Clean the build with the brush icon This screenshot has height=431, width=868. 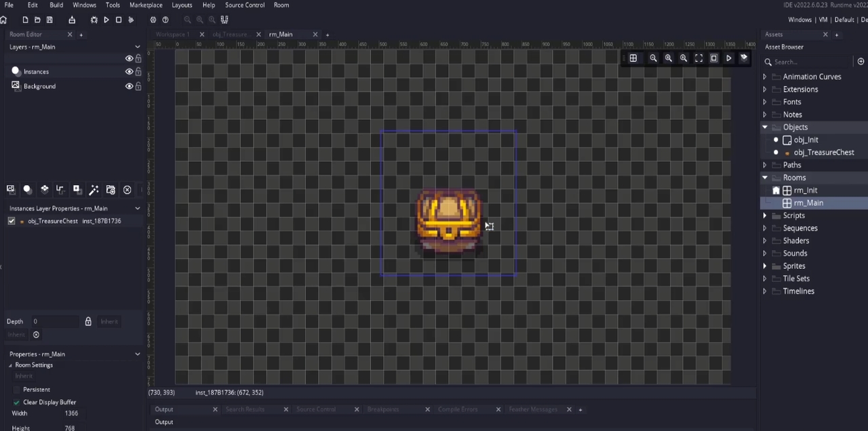coord(131,20)
